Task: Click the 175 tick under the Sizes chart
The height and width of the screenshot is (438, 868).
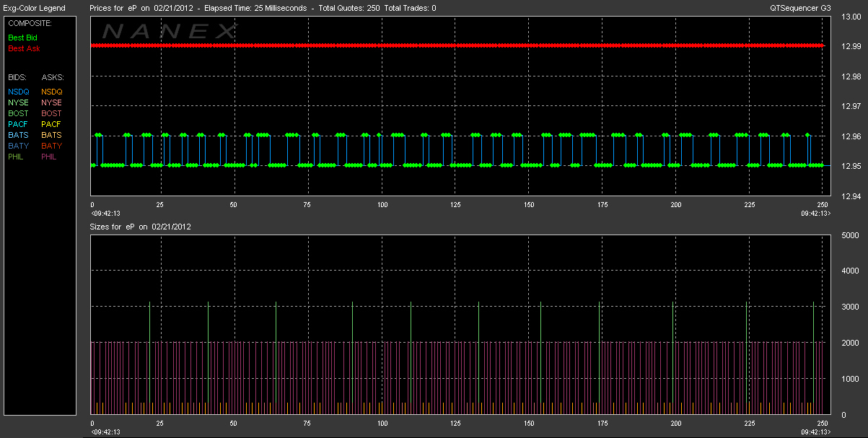Action: [602, 423]
